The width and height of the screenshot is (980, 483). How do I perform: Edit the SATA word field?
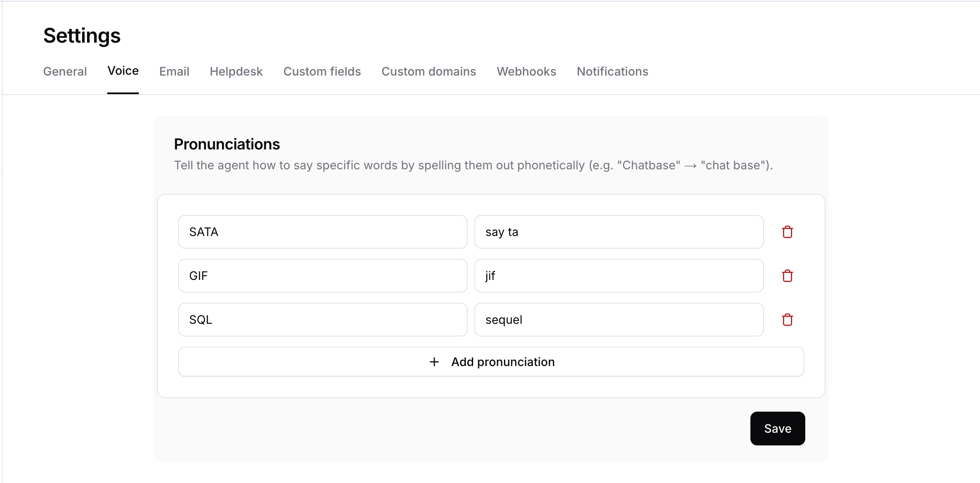pos(323,232)
